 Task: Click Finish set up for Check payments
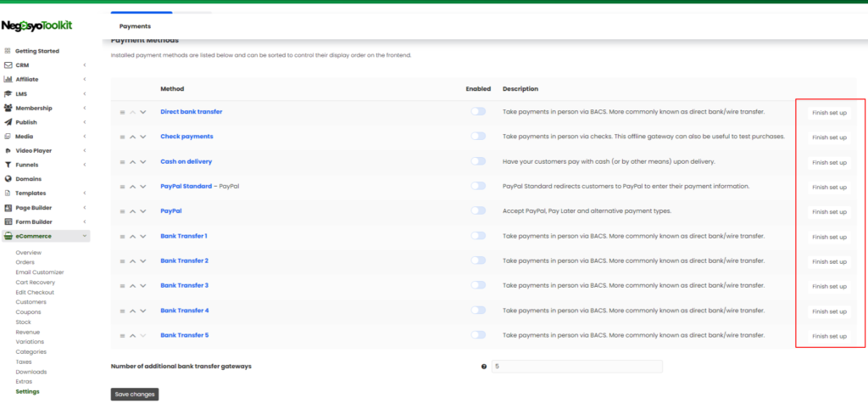click(829, 137)
